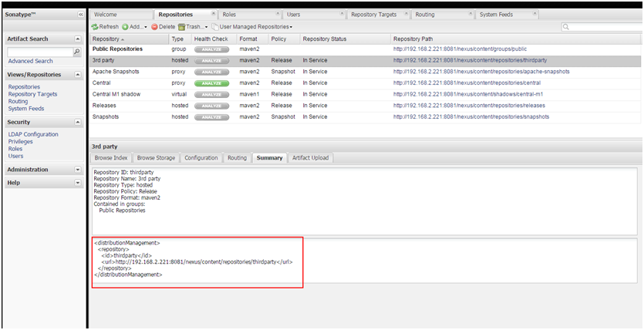This screenshot has width=644, height=330.
Task: Select the Apache Snapshots row
Action: (x=366, y=72)
